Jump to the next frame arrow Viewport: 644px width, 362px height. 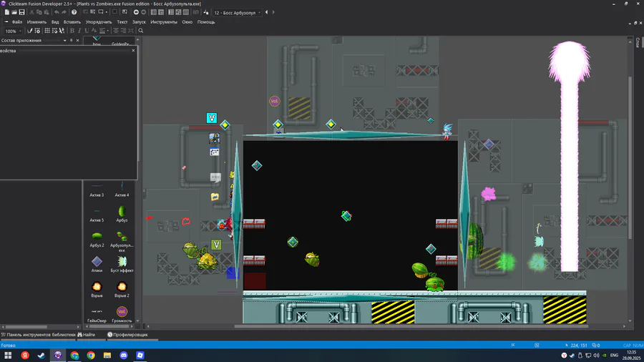coord(273,12)
